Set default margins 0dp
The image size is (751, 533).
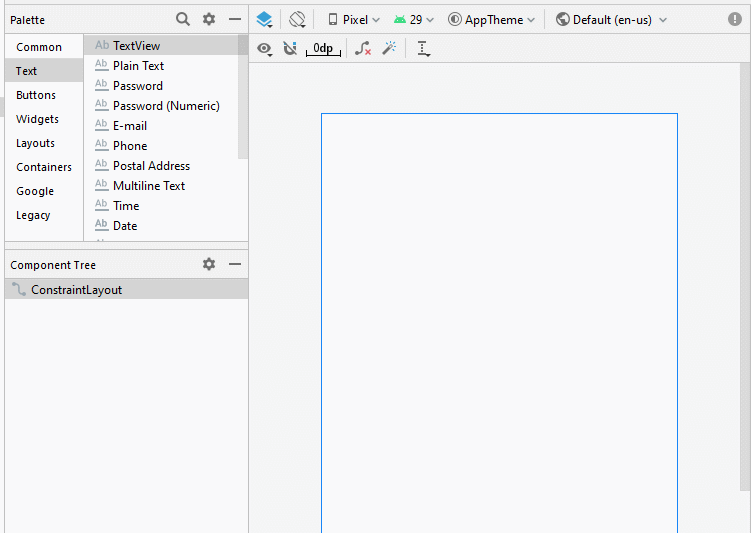click(x=323, y=48)
